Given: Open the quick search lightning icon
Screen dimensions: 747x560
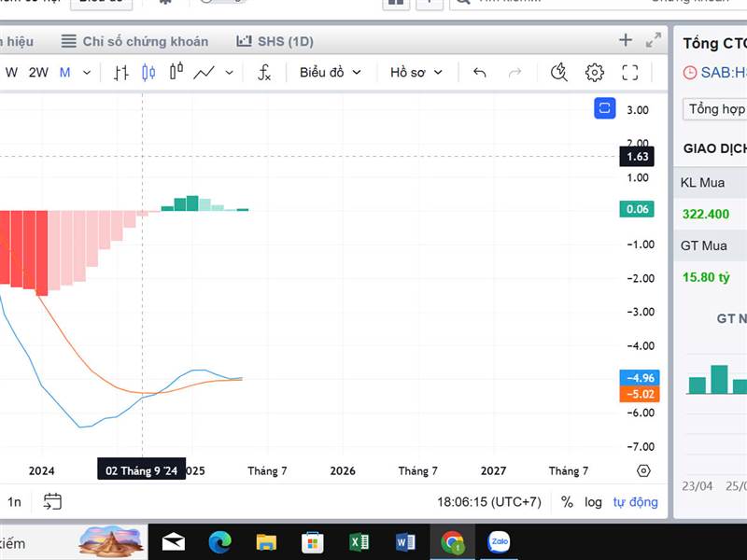Looking at the screenshot, I should 558,73.
